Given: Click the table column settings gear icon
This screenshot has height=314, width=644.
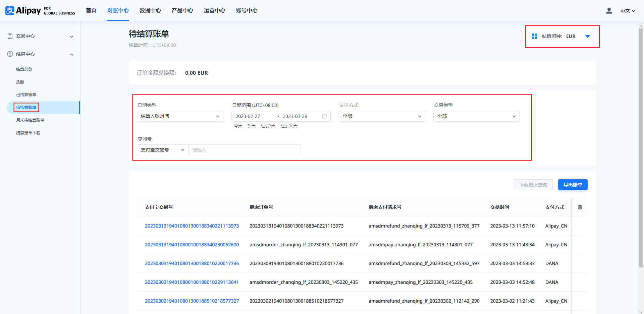Looking at the screenshot, I should click(580, 207).
